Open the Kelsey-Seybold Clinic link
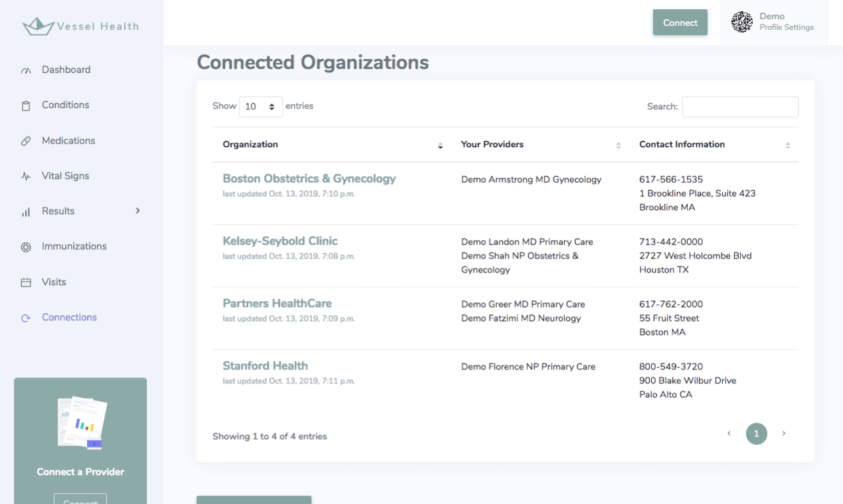843x504 pixels. click(280, 241)
